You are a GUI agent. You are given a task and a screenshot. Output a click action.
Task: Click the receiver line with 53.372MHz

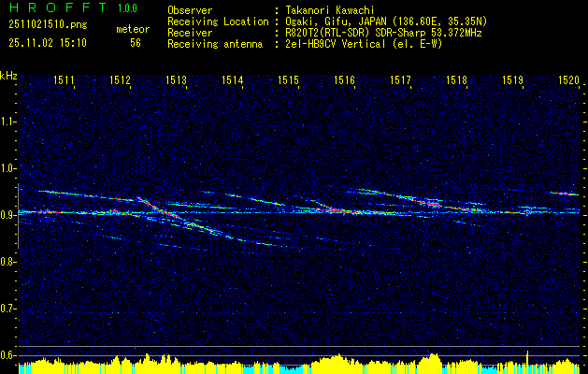click(381, 33)
